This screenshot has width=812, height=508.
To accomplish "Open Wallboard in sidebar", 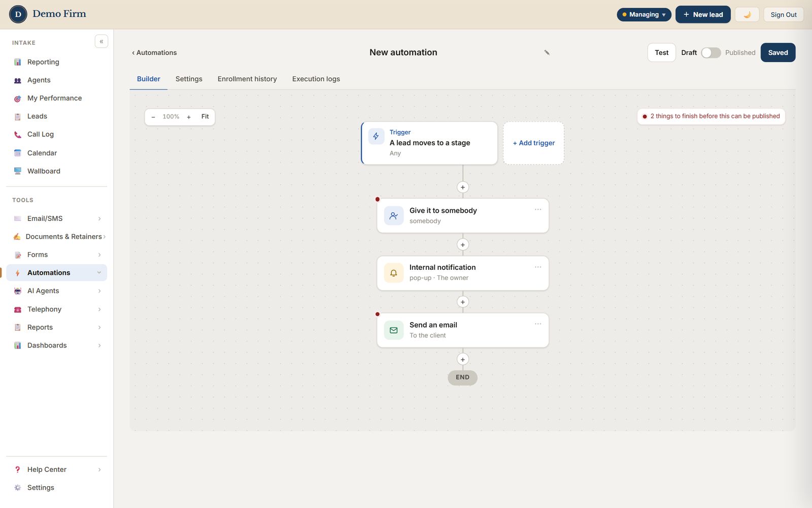I will pyautogui.click(x=57, y=171).
